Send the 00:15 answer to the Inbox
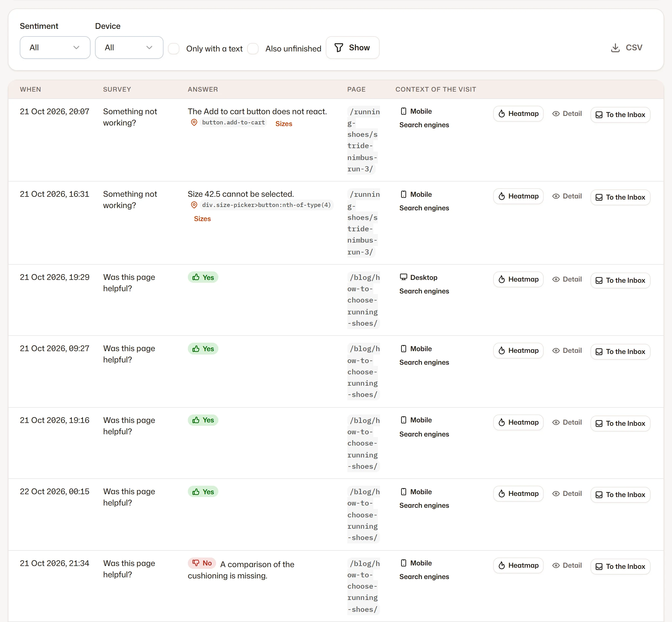Screen dimensions: 672x622 (620, 495)
